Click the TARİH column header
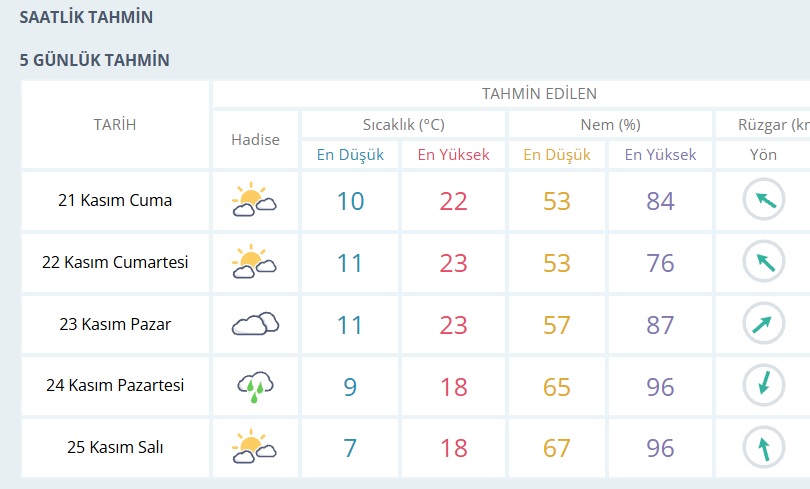This screenshot has height=489, width=810. pyautogui.click(x=115, y=125)
